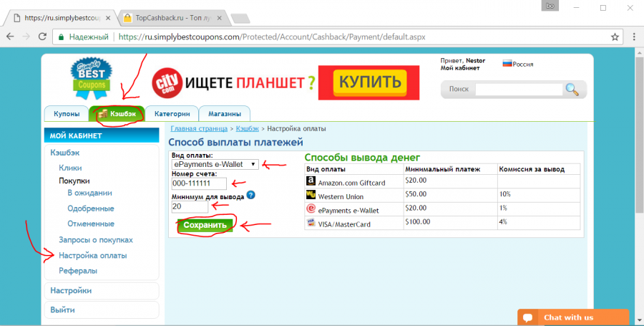Close the simplybestcoupons browser tab
Screen dimensions: 644x326
click(x=108, y=18)
